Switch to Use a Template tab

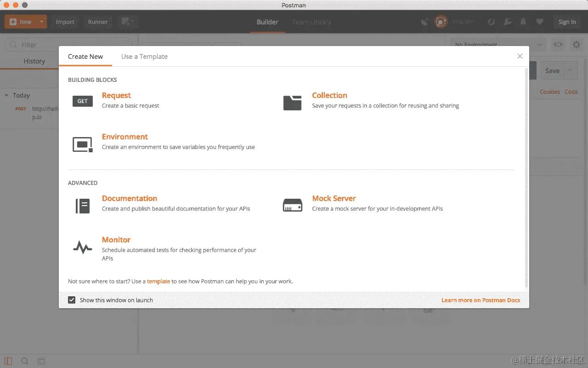point(144,57)
